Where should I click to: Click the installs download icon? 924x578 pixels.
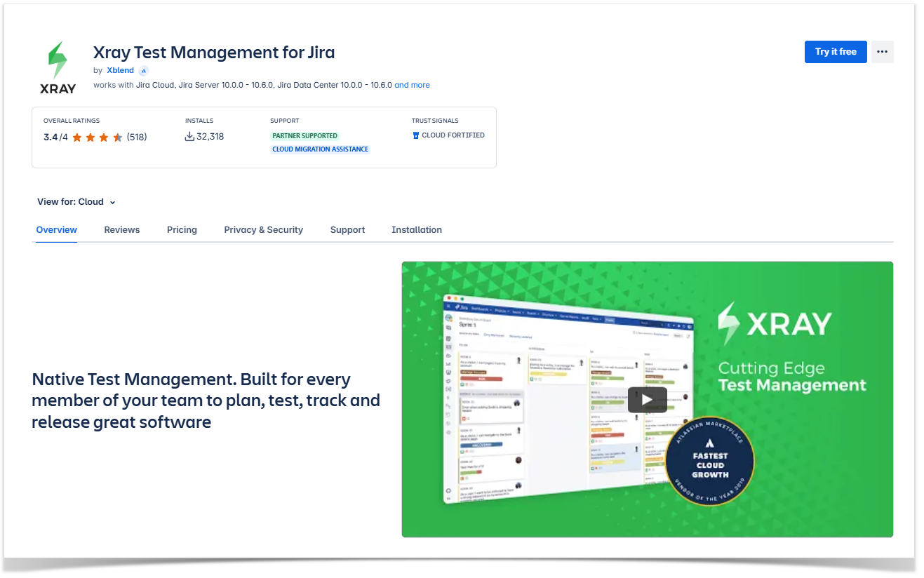(189, 137)
